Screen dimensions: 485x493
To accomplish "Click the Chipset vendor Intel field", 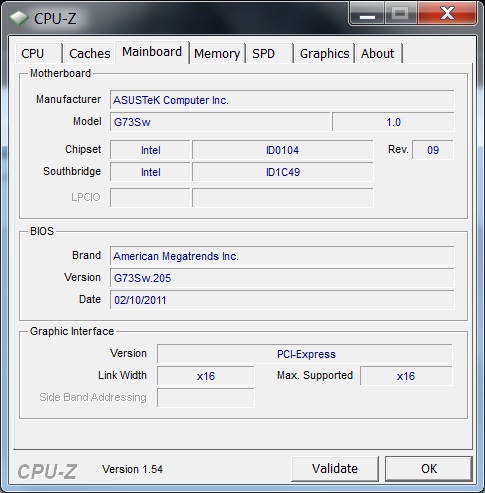I will 150,150.
